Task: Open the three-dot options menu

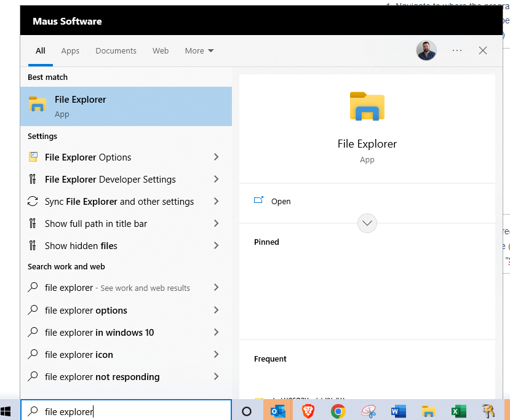Action: click(457, 50)
